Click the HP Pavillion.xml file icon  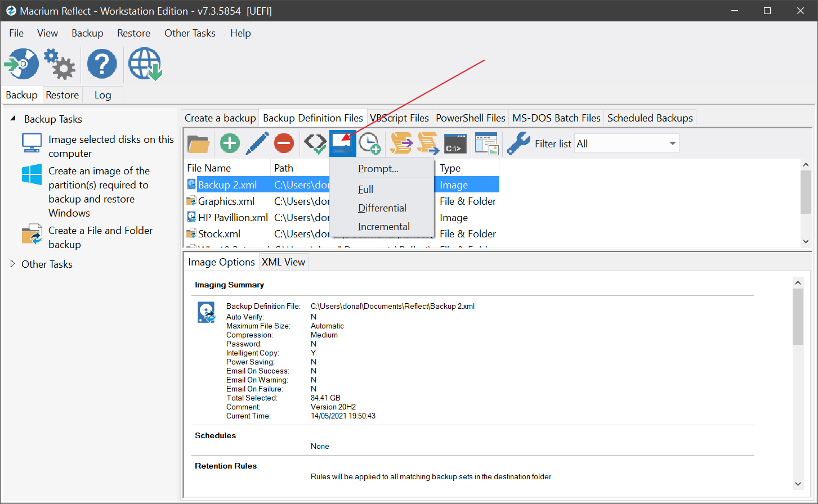tap(191, 217)
